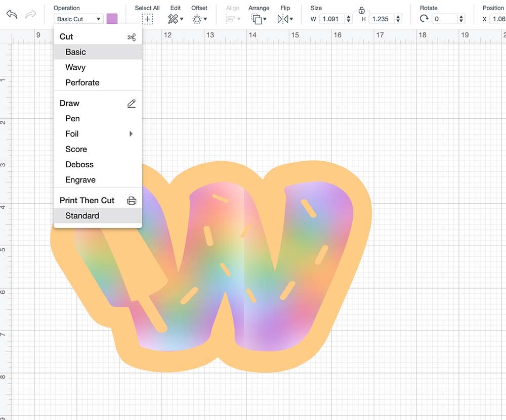Adjust height using the H stepper arrows
The width and height of the screenshot is (506, 420).
coord(398,19)
